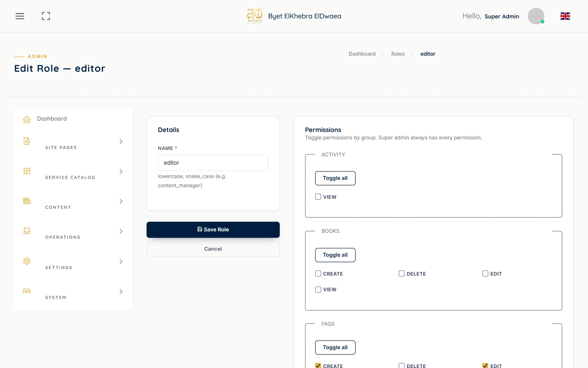The width and height of the screenshot is (588, 368).
Task: Click the Dashboard home icon
Action: [x=27, y=119]
